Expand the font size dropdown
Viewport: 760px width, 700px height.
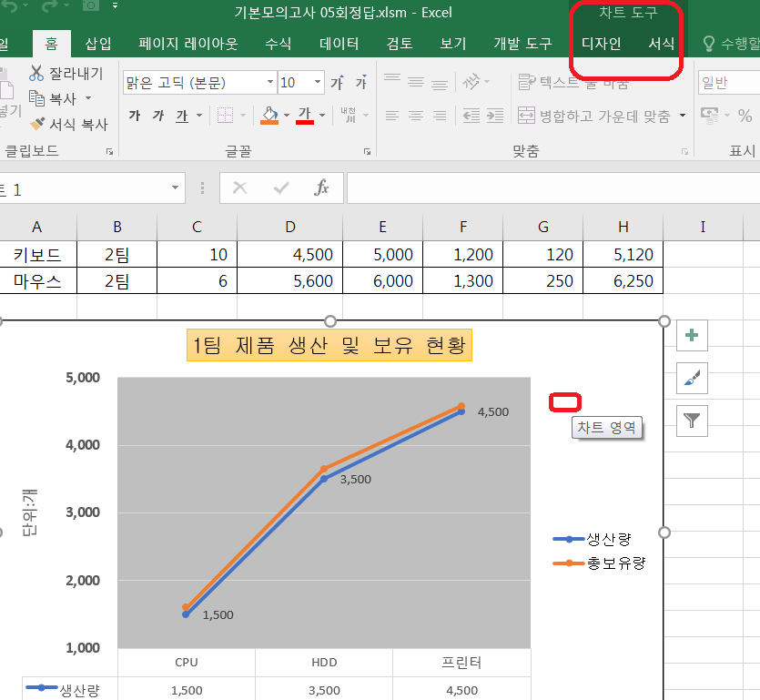click(x=319, y=83)
